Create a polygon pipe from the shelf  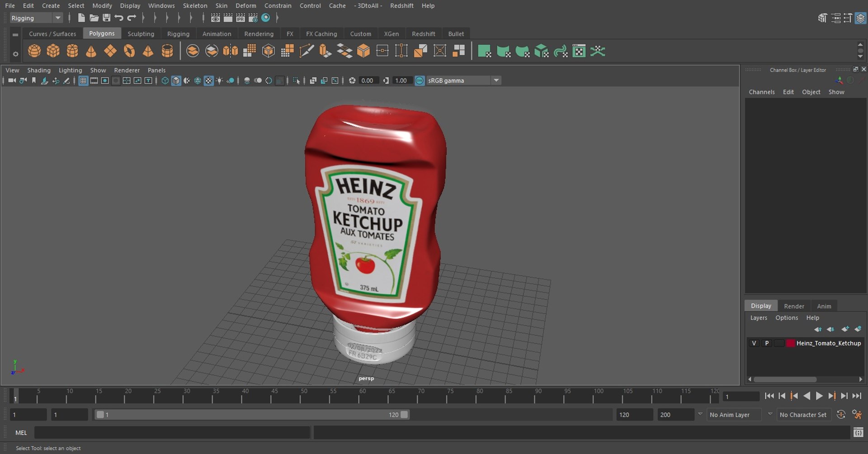[x=167, y=51]
